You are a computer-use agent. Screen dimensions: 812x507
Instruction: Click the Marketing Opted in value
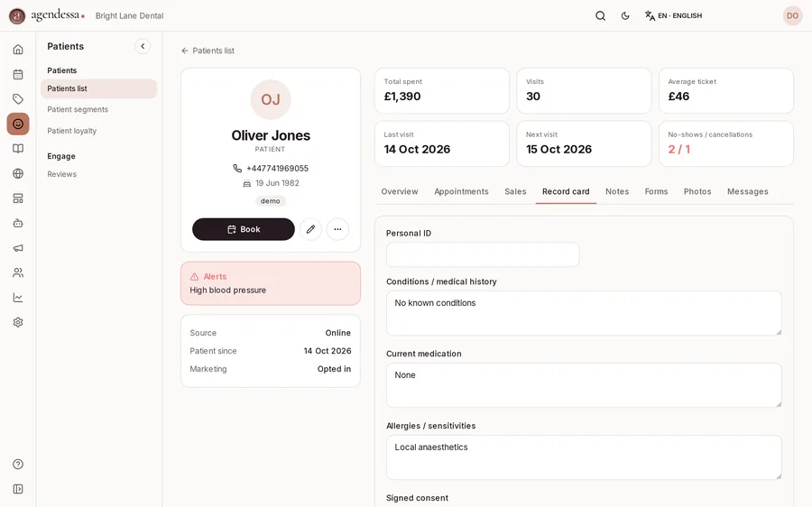coord(334,369)
